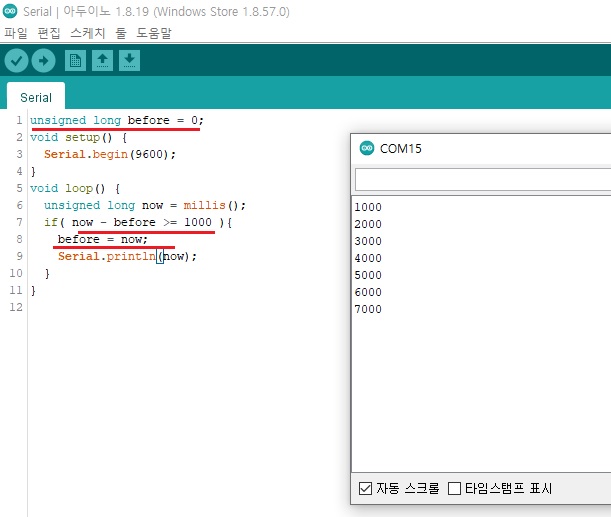Click the 5000 output in serial monitor
This screenshot has height=517, width=611.
point(368,275)
